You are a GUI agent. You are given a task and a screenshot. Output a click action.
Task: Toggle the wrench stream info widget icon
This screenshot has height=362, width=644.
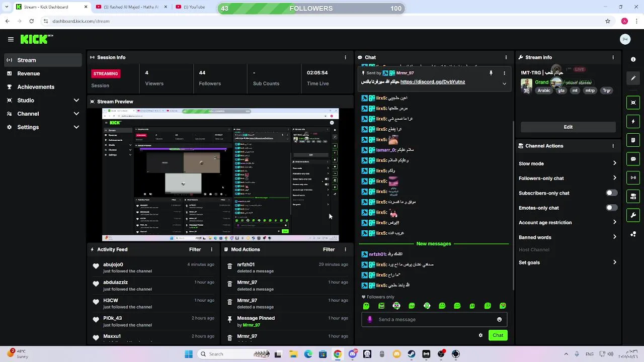(633, 215)
